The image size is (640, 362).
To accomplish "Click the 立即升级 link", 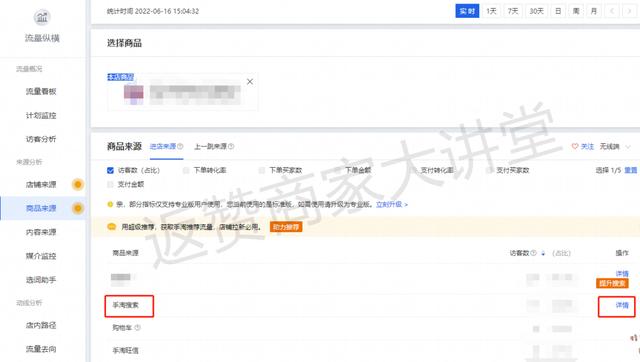I will [x=391, y=204].
